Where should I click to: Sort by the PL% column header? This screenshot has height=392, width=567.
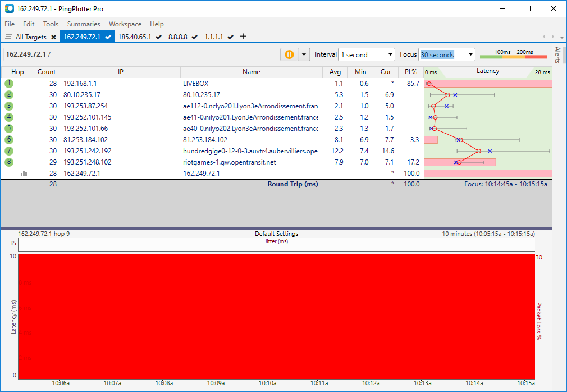click(x=410, y=72)
